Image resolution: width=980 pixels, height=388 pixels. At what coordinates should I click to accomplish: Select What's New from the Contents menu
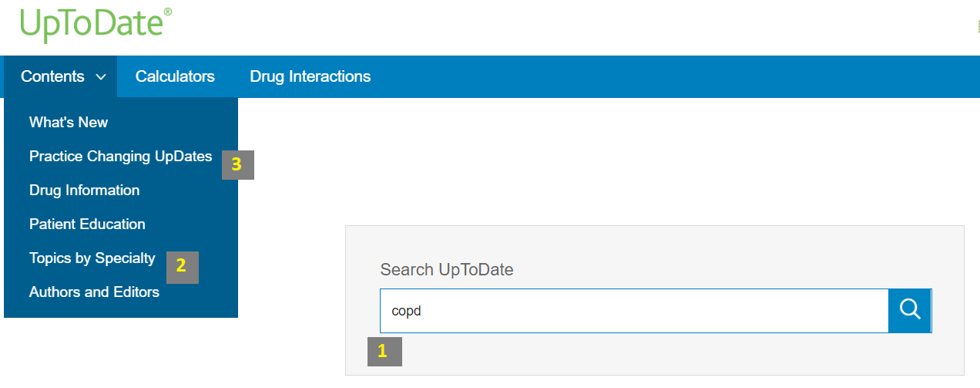point(69,122)
